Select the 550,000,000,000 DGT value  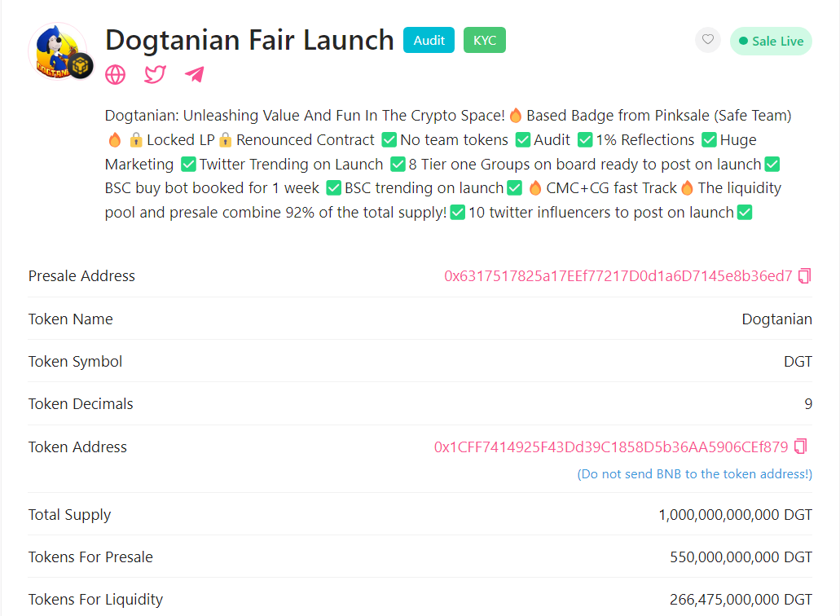click(741, 557)
